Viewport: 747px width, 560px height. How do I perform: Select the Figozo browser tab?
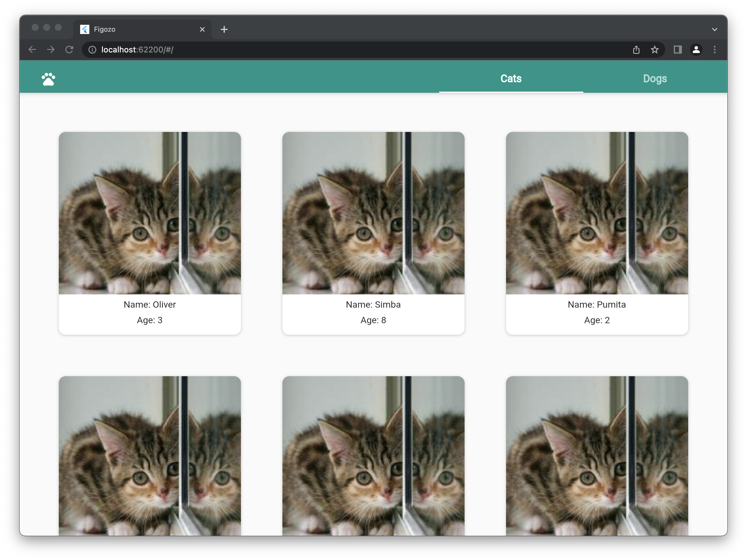[x=142, y=29]
